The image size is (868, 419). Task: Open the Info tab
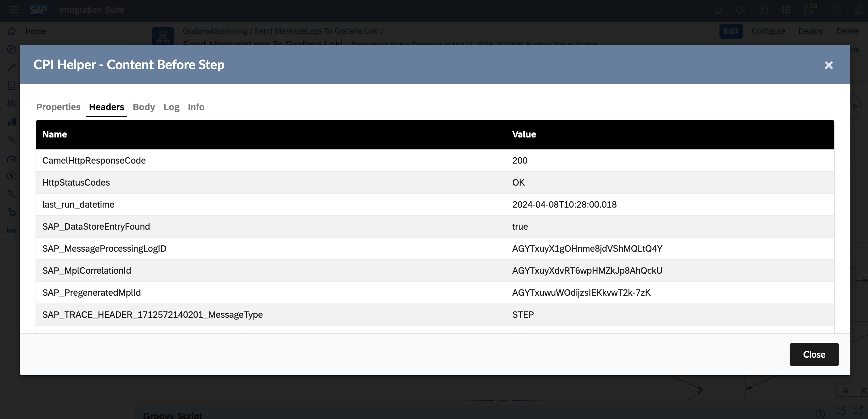tap(196, 107)
